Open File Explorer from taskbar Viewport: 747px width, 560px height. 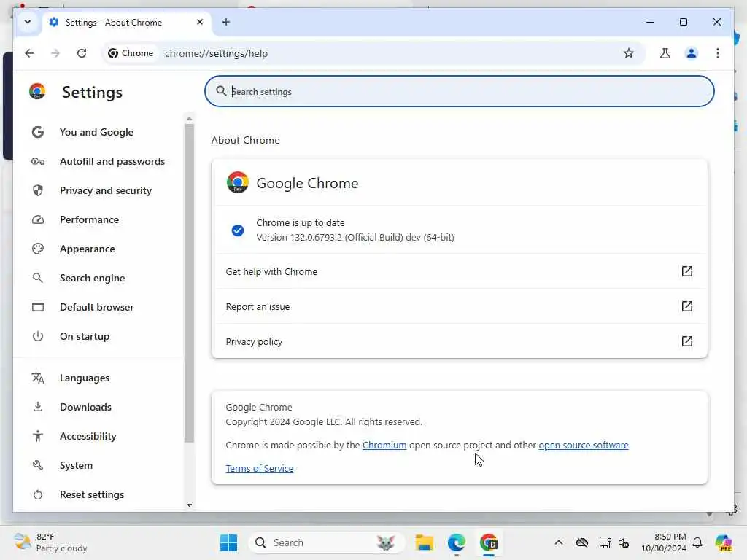(424, 542)
